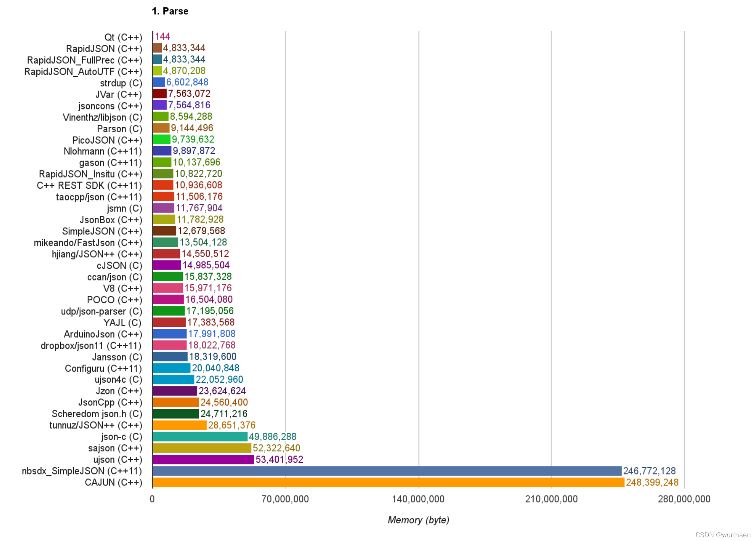Click the 70,000,000 axis tick label
The image size is (756, 541).
click(285, 499)
